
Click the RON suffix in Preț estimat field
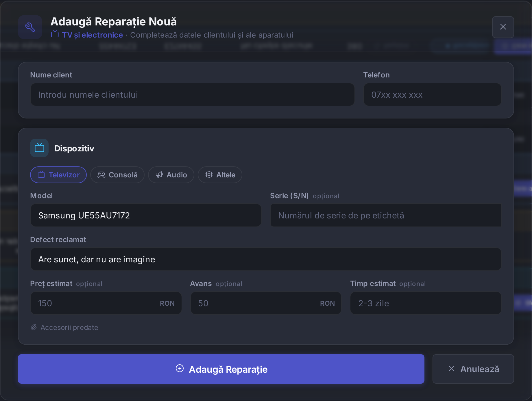167,303
